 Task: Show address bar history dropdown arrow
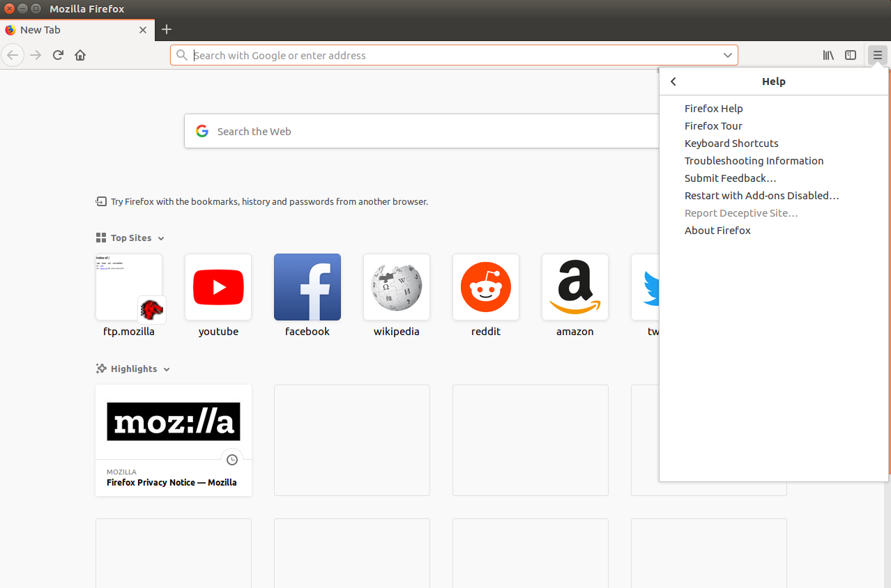(728, 55)
